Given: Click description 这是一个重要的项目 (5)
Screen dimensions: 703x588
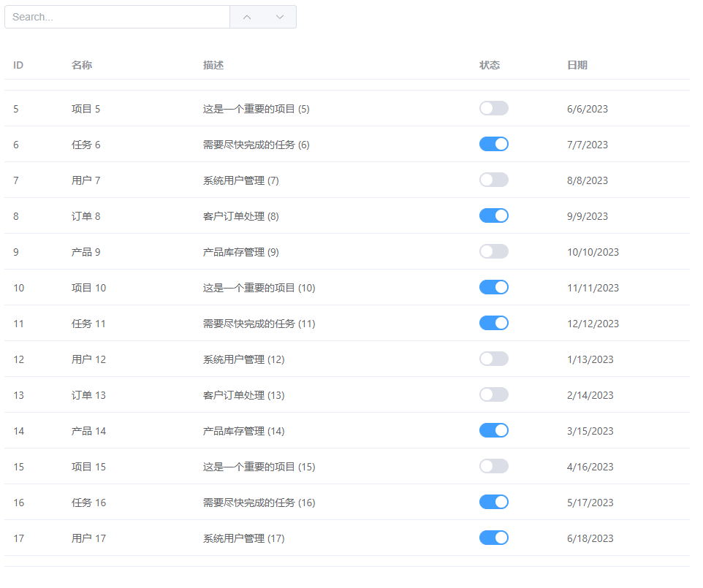Looking at the screenshot, I should tap(256, 109).
